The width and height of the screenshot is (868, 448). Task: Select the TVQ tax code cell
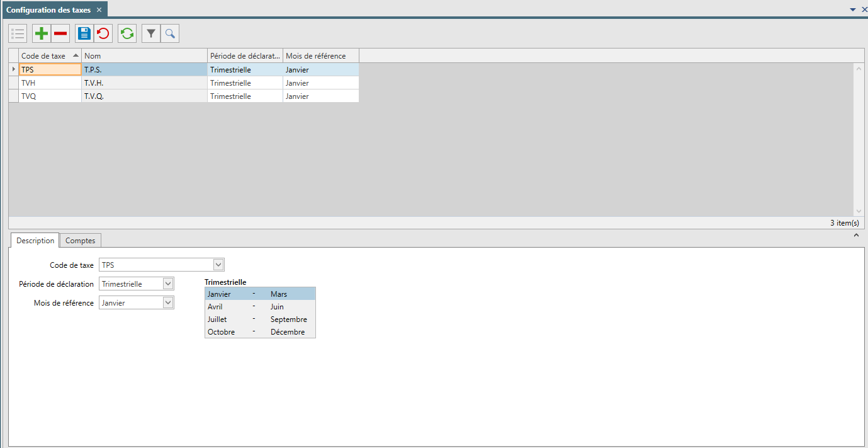click(x=50, y=96)
